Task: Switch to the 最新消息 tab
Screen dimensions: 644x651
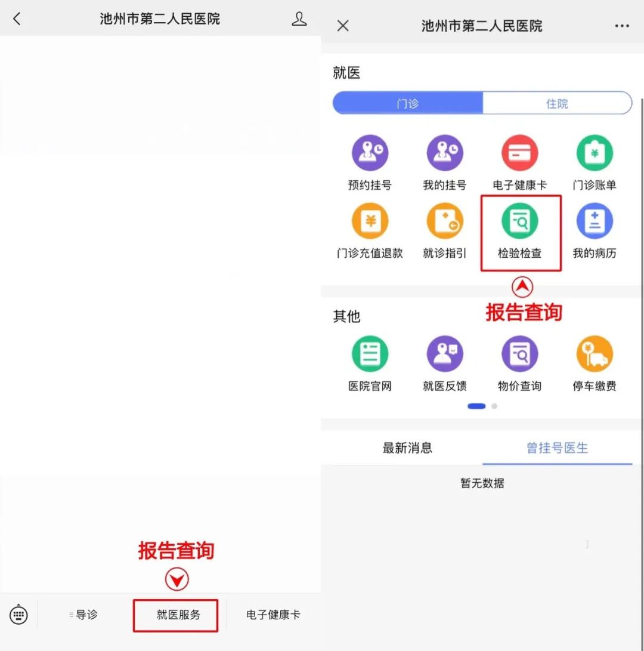Action: [407, 448]
